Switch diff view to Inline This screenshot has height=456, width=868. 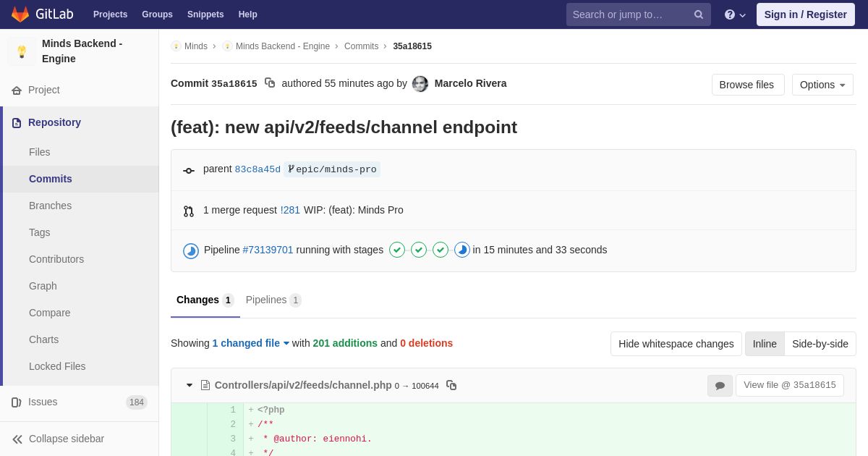coord(765,344)
